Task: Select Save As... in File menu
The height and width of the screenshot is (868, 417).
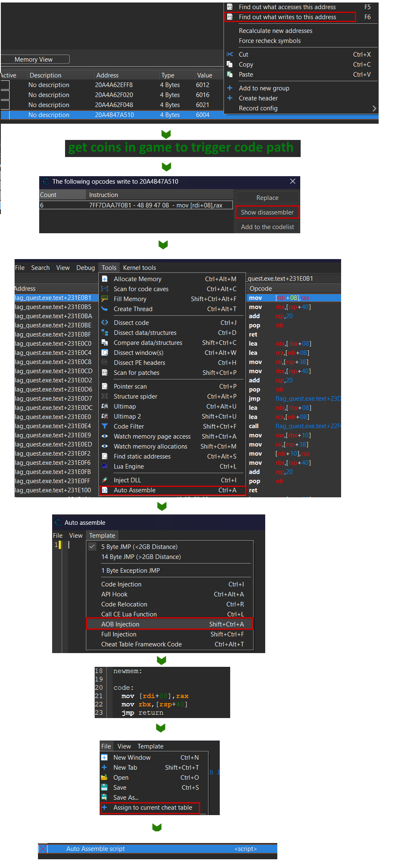Action: pyautogui.click(x=153, y=798)
